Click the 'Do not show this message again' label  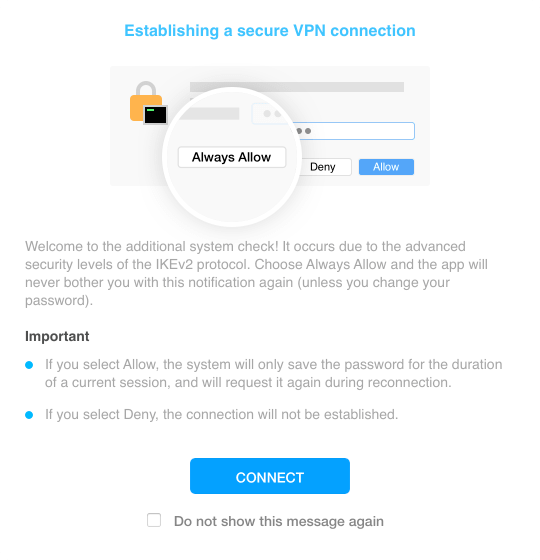(279, 521)
